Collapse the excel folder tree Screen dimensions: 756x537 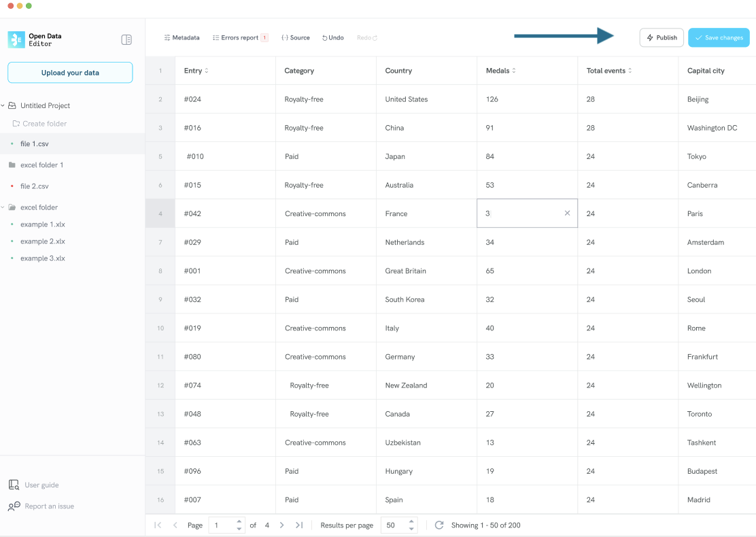coord(3,207)
